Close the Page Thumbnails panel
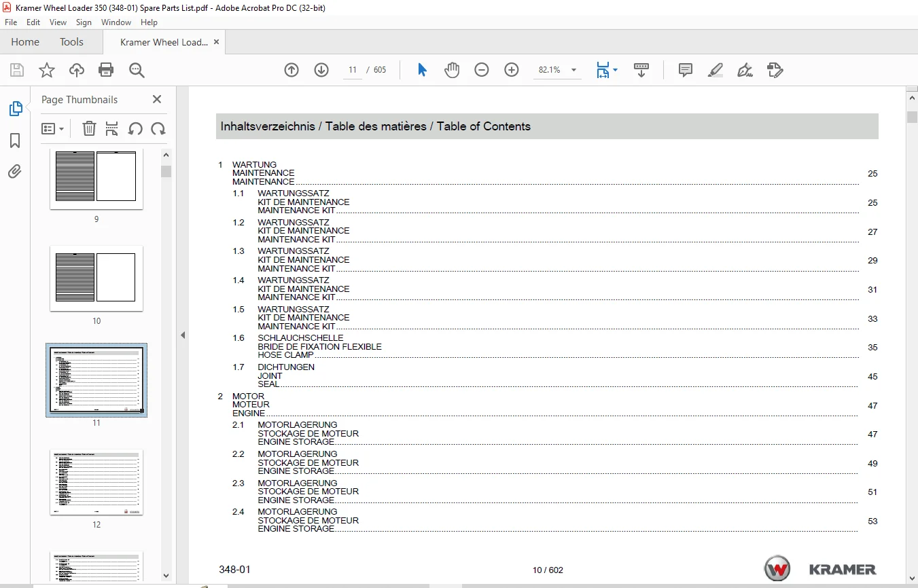The image size is (918, 588). [x=157, y=99]
